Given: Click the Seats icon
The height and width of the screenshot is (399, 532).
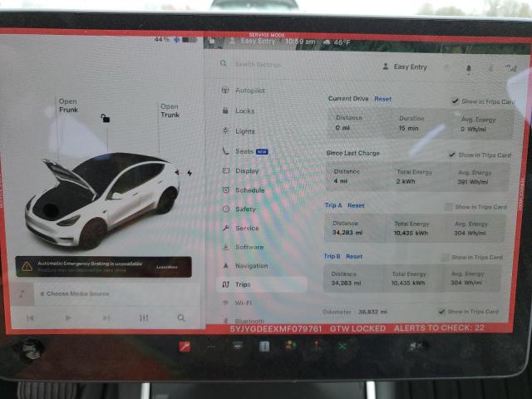Looking at the screenshot, I should point(225,151).
